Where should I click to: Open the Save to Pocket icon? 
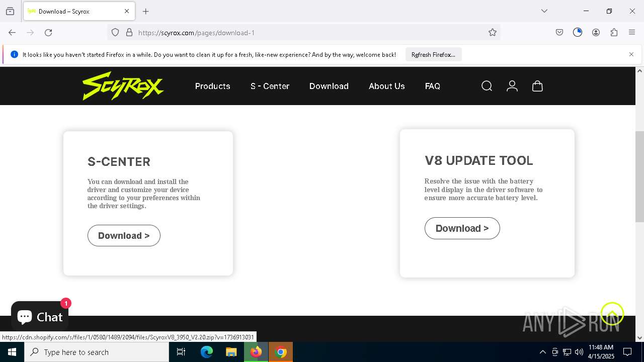point(559,32)
